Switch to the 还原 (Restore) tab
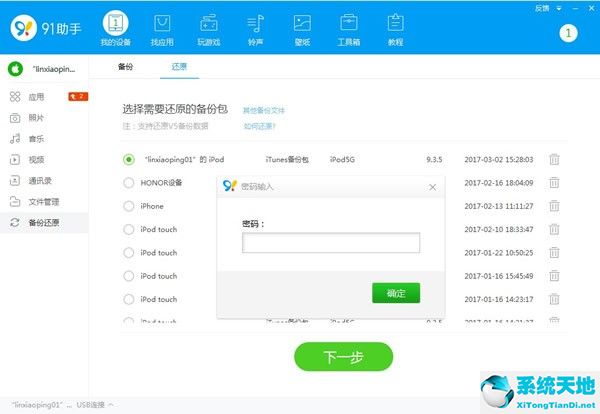Screen dimensions: 600x414 [179, 67]
